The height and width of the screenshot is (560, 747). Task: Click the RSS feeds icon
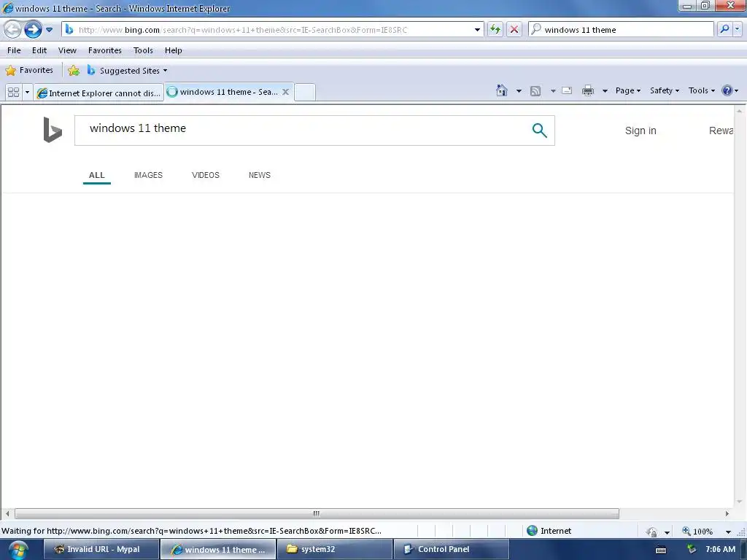pos(535,91)
